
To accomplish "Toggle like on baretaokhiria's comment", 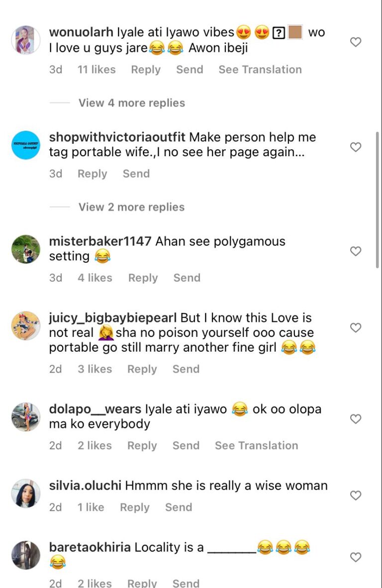I will tap(356, 558).
